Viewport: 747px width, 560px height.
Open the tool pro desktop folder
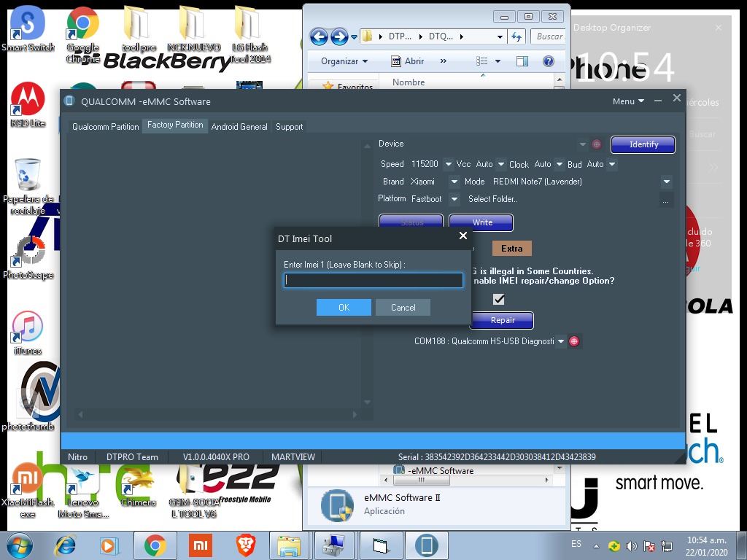coord(139,28)
